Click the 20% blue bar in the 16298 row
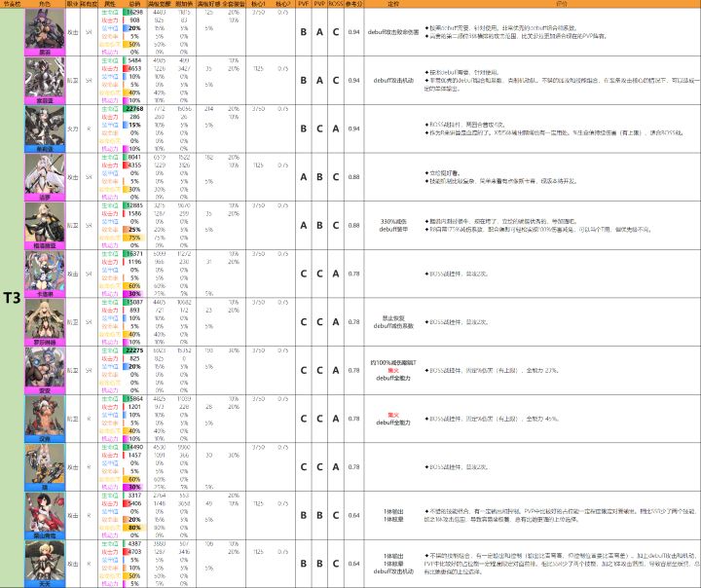Viewport: 701px width, 588px height. click(x=134, y=28)
